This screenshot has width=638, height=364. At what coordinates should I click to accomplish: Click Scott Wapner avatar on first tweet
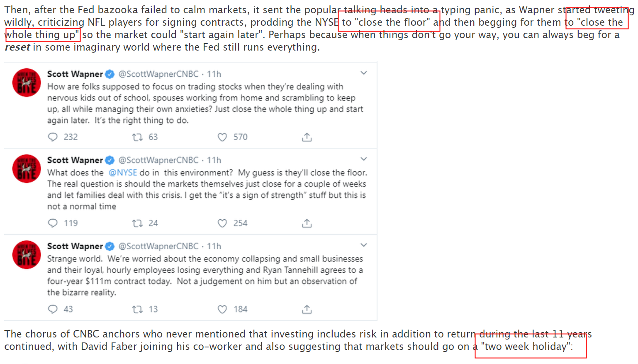point(27,83)
